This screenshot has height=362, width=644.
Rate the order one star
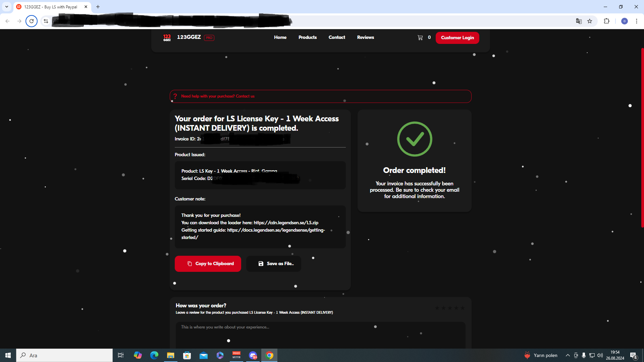coord(437,308)
